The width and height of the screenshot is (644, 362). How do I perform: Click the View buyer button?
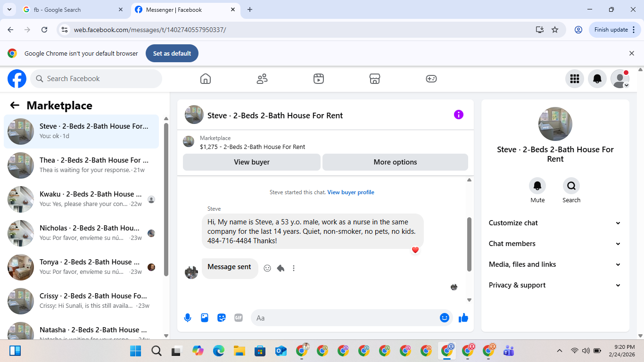pyautogui.click(x=252, y=162)
